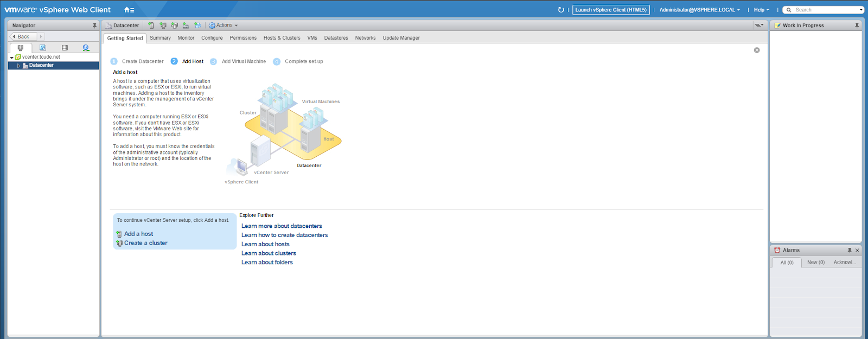This screenshot has width=868, height=339.
Task: Close the Getting Started wizard panel
Action: click(757, 50)
